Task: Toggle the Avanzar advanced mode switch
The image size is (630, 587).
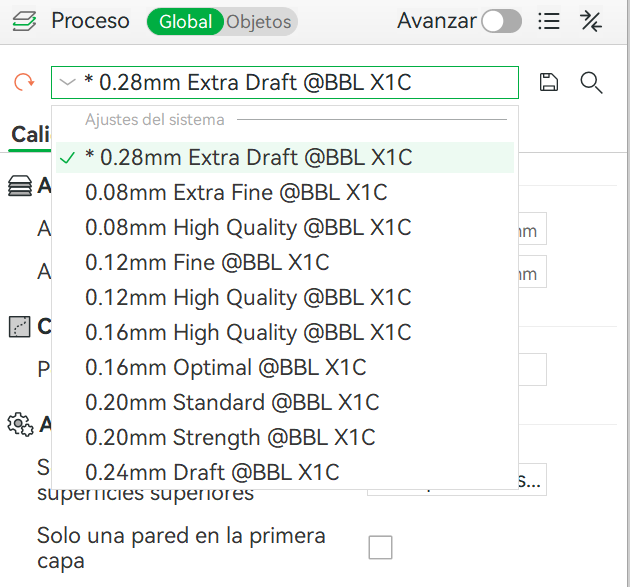Action: 501,21
